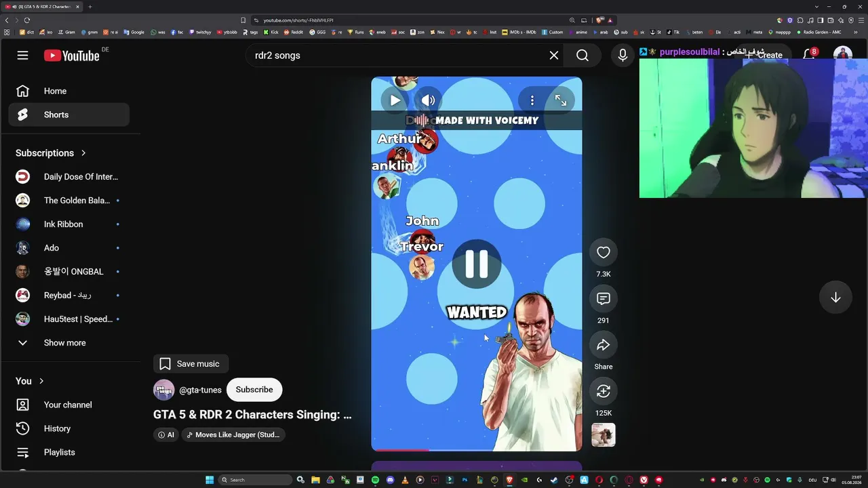Open Your channel
This screenshot has width=868, height=488.
coord(69,405)
